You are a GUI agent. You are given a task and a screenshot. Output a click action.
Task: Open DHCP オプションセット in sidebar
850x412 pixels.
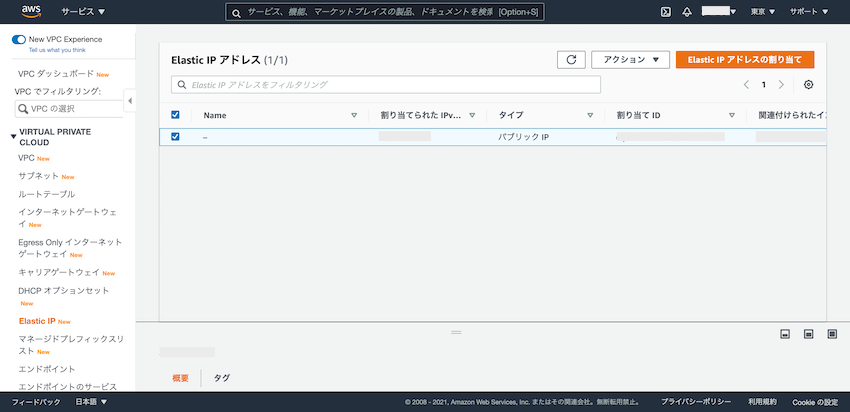(x=63, y=291)
